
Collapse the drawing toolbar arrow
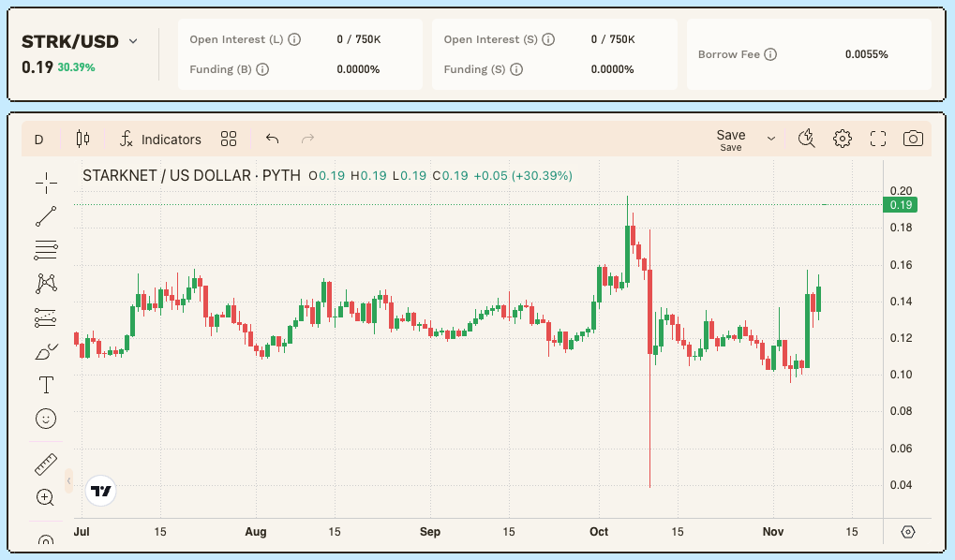68,481
